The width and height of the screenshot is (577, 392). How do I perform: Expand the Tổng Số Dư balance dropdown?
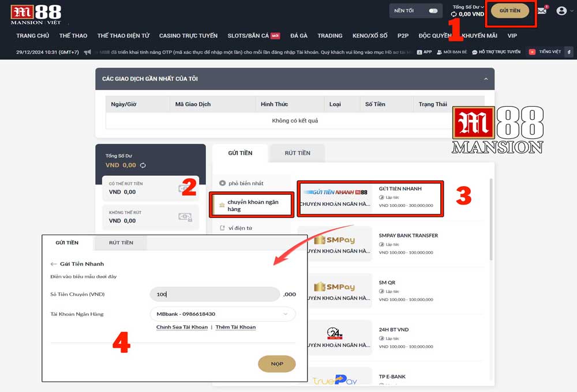pos(482,7)
